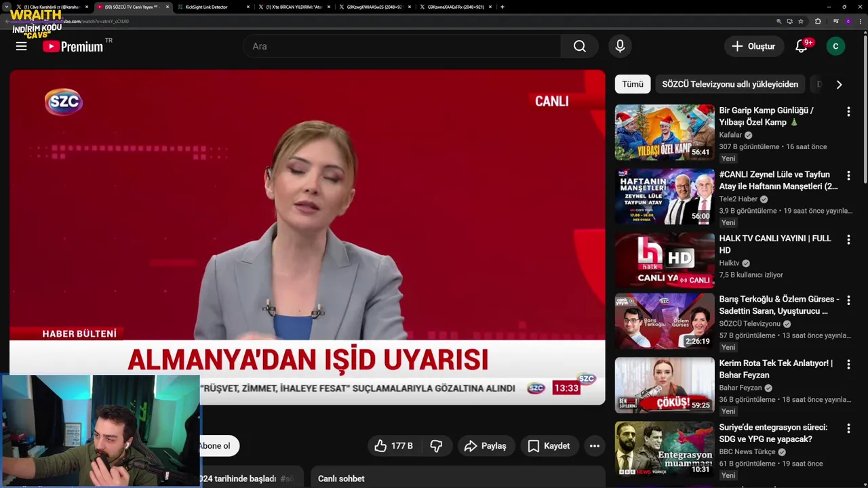Screen dimensions: 868x488
Task: Open tab search dropdown arrow
Action: click(x=6, y=7)
